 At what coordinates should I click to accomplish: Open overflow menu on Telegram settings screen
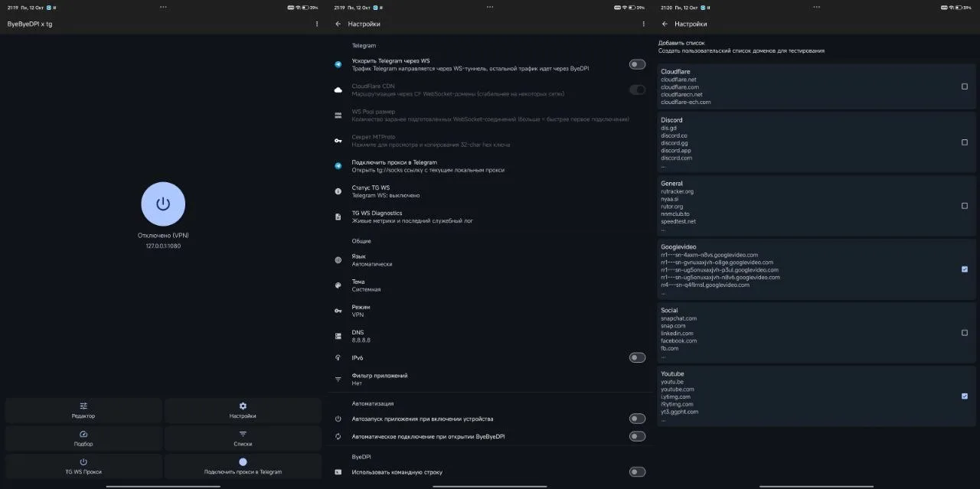pos(644,24)
